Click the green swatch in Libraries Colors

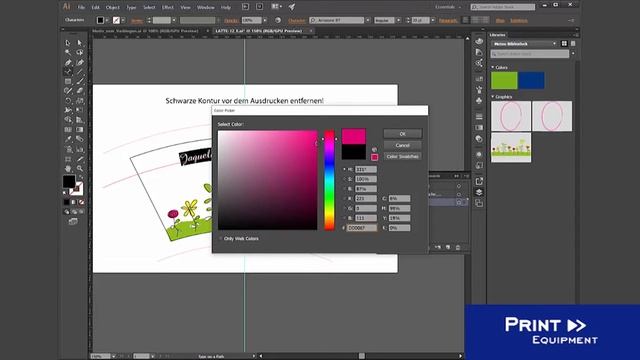tap(504, 80)
